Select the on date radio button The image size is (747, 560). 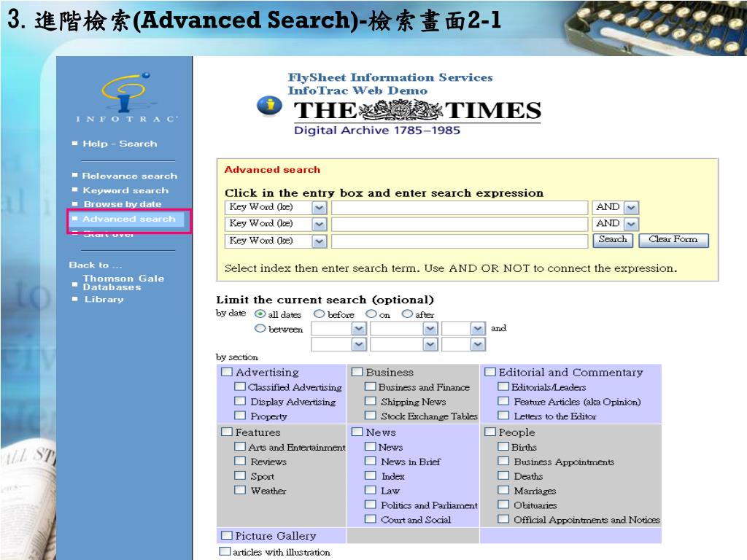[x=371, y=314]
